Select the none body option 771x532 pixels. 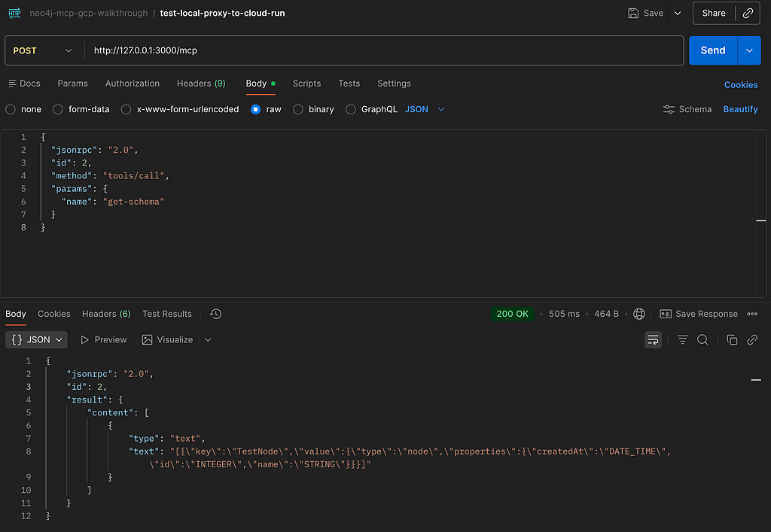point(11,110)
